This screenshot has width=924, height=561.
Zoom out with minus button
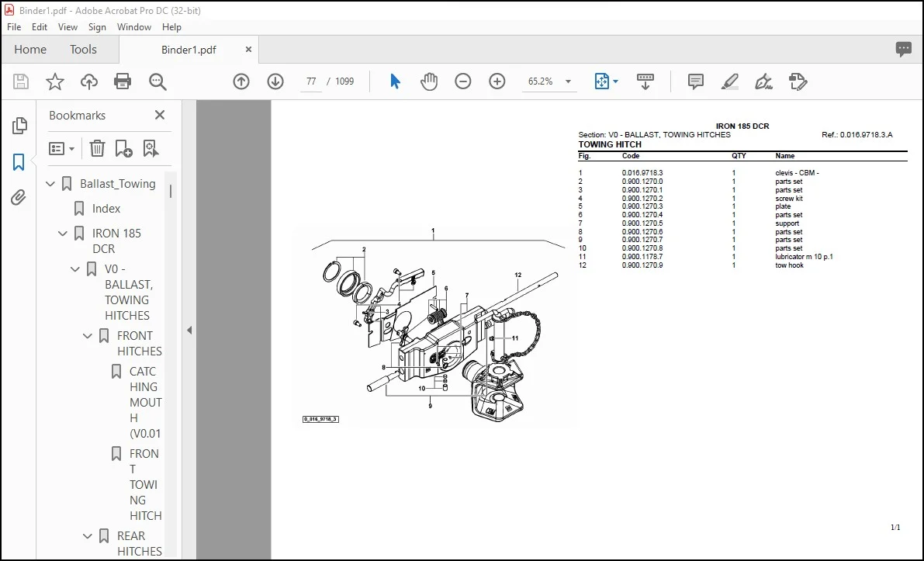(463, 81)
